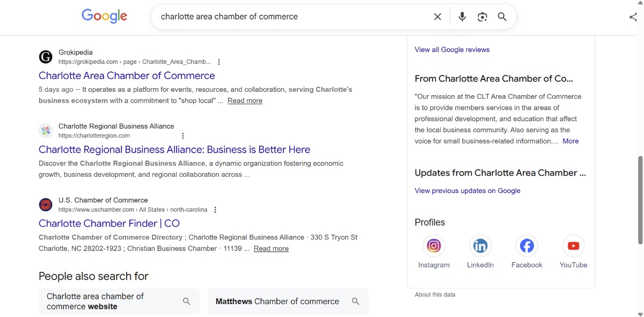Image resolution: width=644 pixels, height=317 pixels.
Task: Open the Facebook profile icon
Action: pos(526,246)
